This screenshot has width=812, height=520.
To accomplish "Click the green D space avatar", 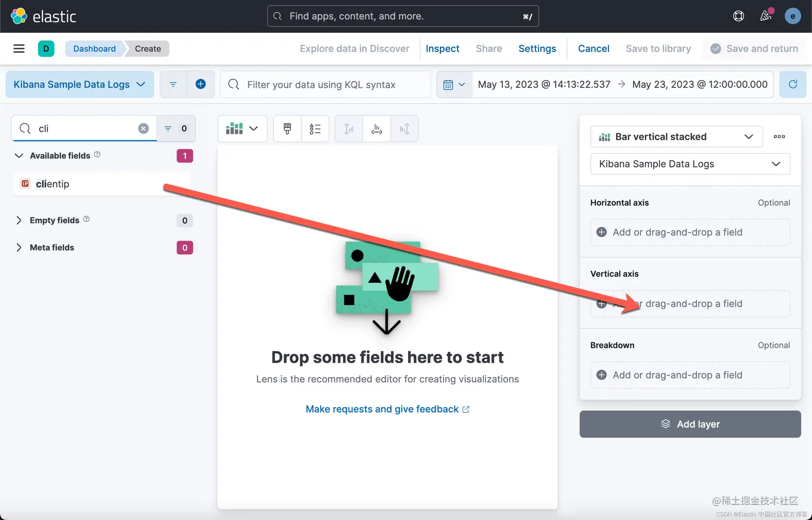I will [x=46, y=48].
